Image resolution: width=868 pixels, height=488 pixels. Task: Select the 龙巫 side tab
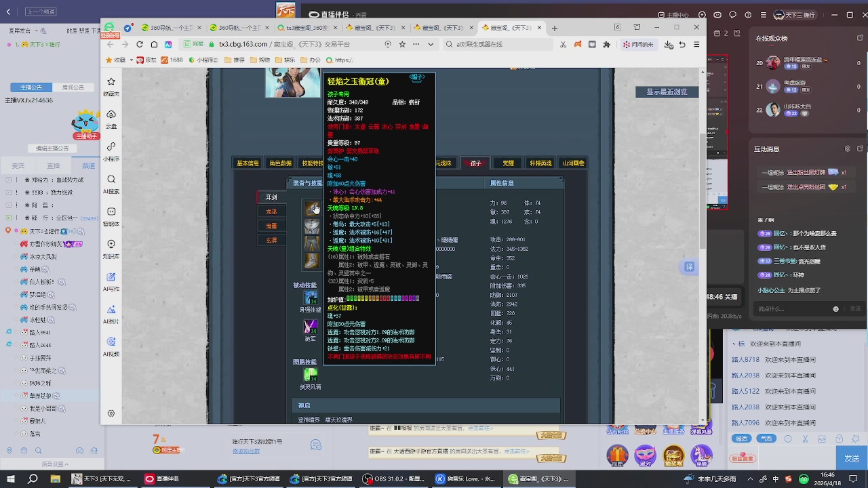pos(271,211)
